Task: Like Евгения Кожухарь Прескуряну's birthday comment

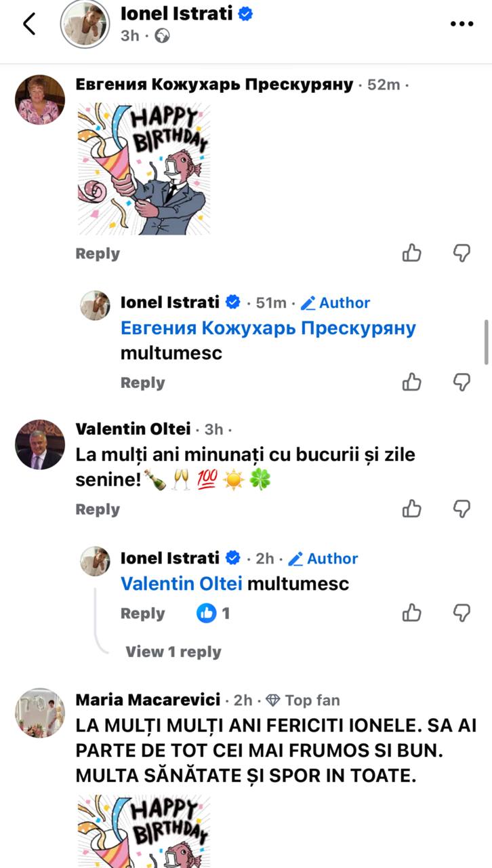Action: (412, 254)
